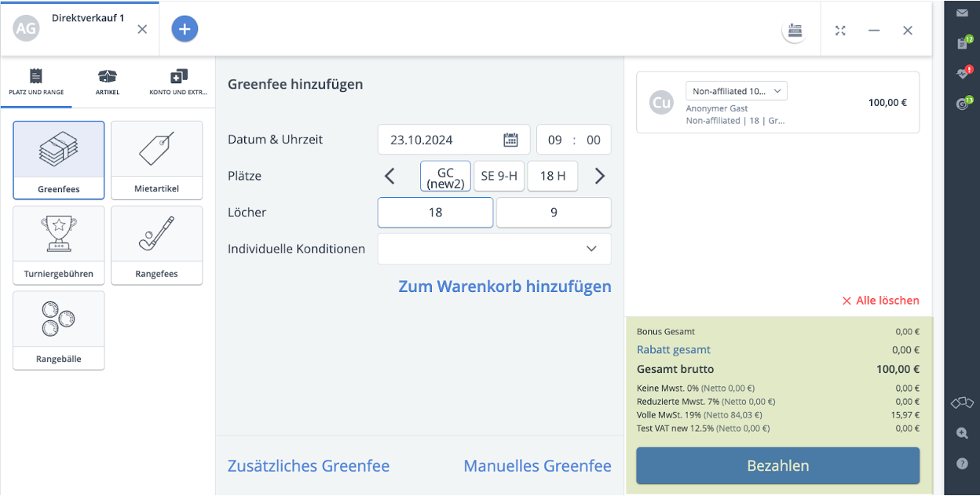This screenshot has width=980, height=496.
Task: Open the mail icon in sidebar
Action: (962, 13)
